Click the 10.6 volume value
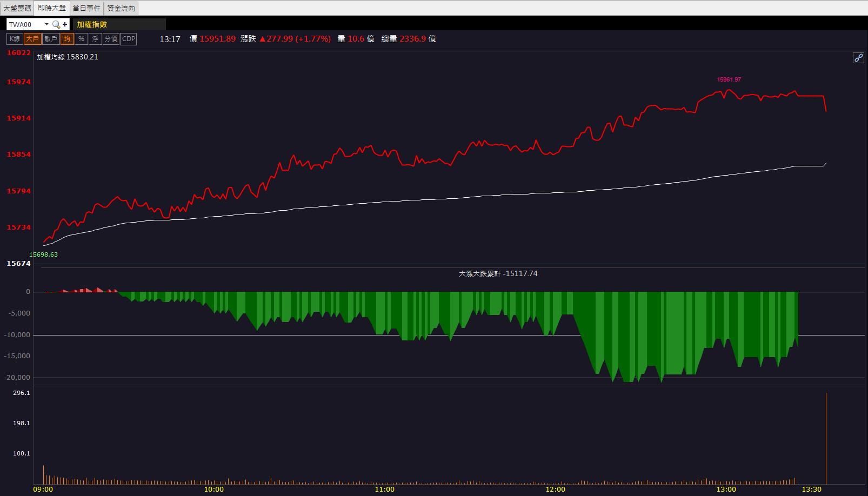This screenshot has height=496, width=868. [356, 39]
